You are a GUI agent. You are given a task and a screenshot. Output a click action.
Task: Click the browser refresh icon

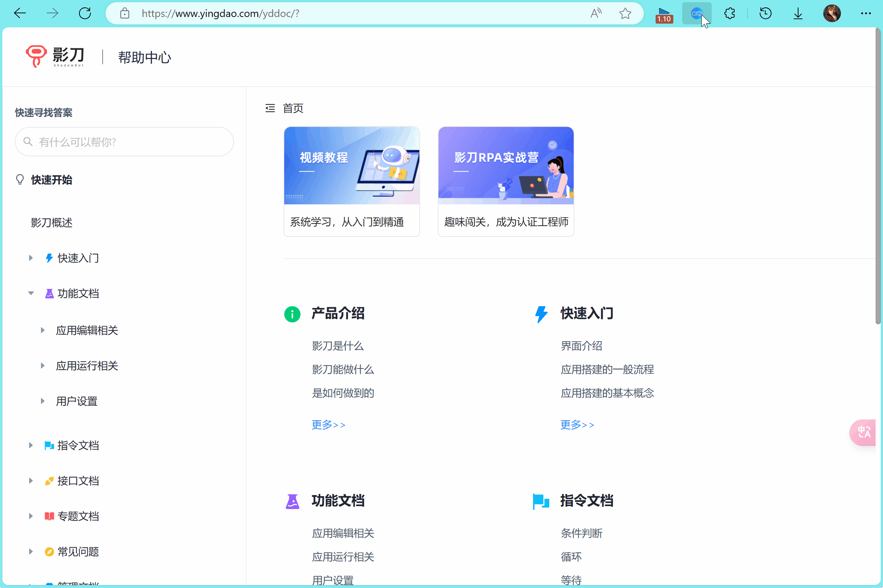85,14
